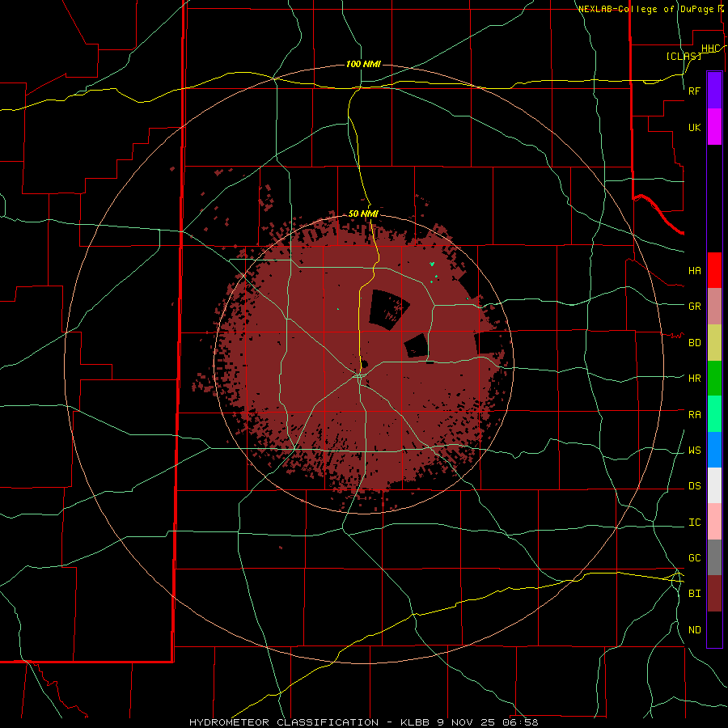Click the RF purple legend swatch
Viewport: 728px width, 728px height.
714,91
